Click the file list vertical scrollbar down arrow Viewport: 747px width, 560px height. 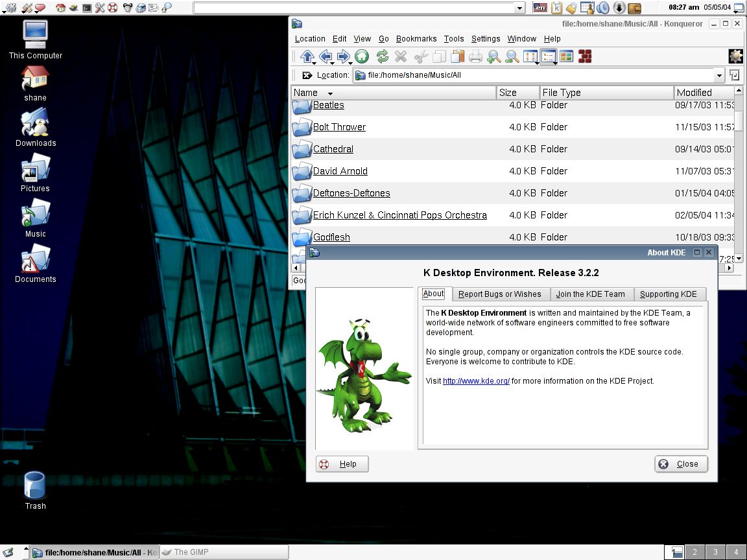point(739,259)
